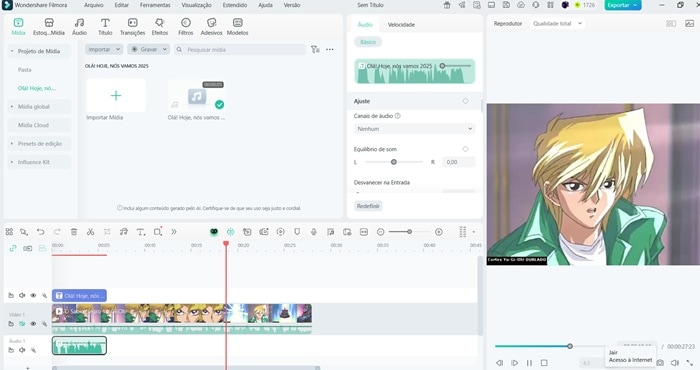The image size is (700, 370).
Task: Open the Ajuda menu
Action: pyautogui.click(x=265, y=5)
